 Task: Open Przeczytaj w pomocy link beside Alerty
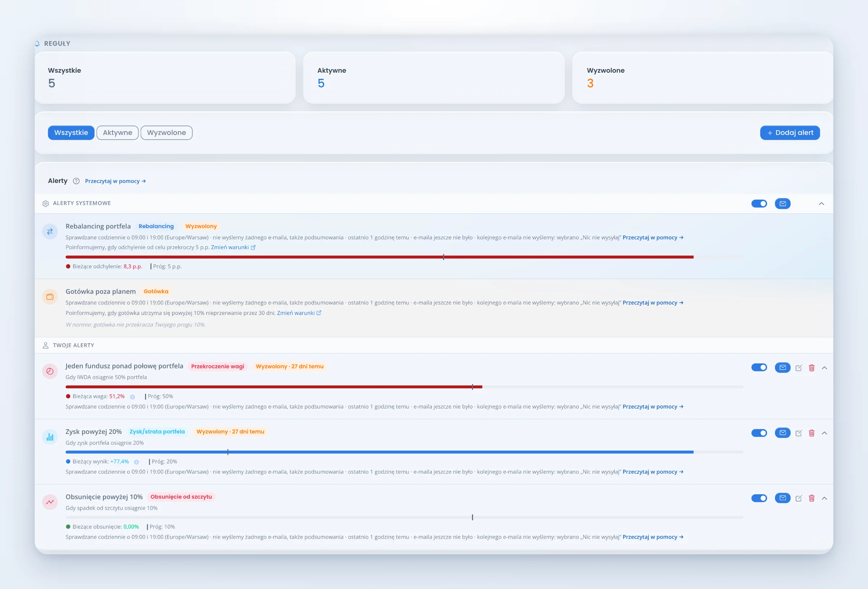(x=115, y=181)
